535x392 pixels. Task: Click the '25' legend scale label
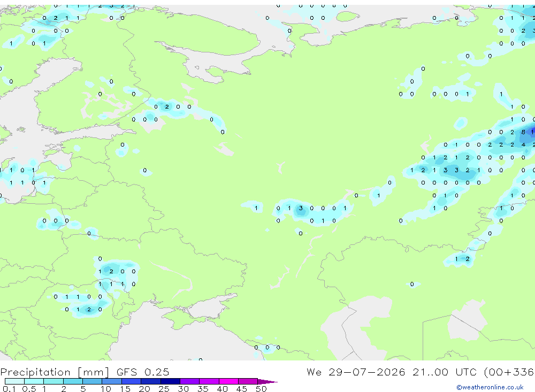click(x=164, y=389)
